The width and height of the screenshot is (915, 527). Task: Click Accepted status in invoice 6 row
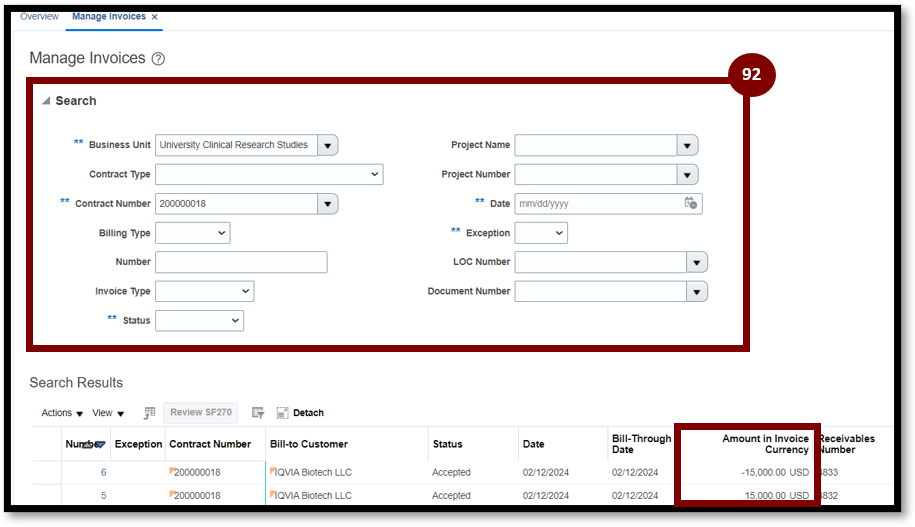coord(451,473)
